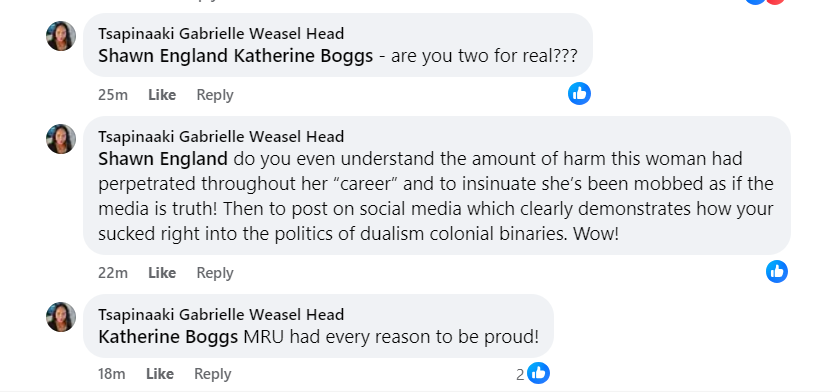832x392 pixels.
Task: Click profile avatar beside 'do you even understand' comment
Action: (61, 139)
